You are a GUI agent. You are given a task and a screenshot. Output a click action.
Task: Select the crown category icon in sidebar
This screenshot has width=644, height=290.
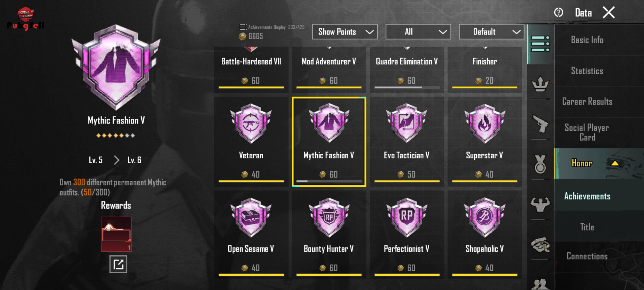click(x=540, y=84)
